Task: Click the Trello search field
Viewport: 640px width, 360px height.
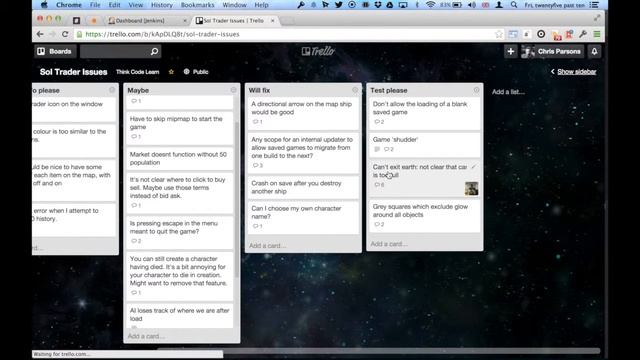Action: coord(120,51)
